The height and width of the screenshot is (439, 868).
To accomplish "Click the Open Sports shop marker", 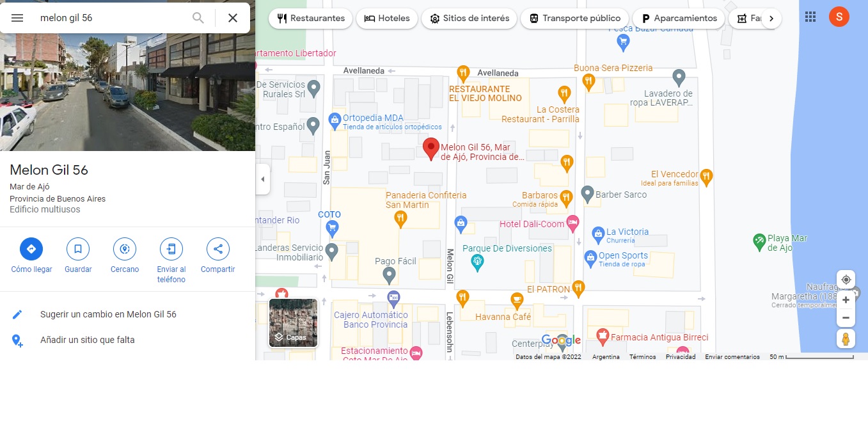I will tap(591, 259).
